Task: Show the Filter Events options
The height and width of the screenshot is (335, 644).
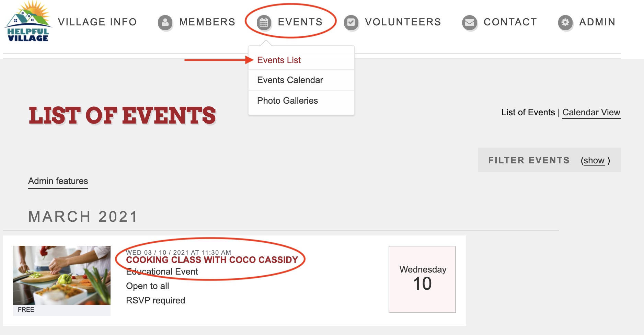Action: (594, 160)
